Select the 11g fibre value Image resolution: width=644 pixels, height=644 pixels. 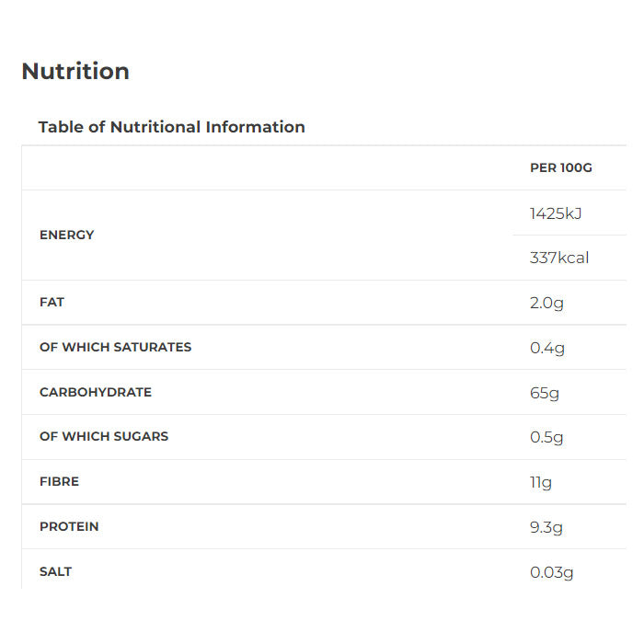pyautogui.click(x=540, y=482)
